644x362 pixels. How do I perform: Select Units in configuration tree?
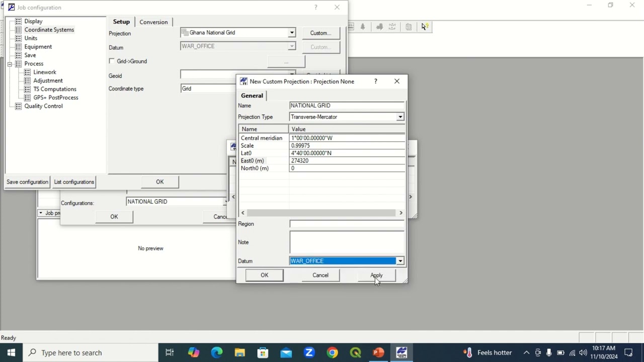[x=31, y=38]
